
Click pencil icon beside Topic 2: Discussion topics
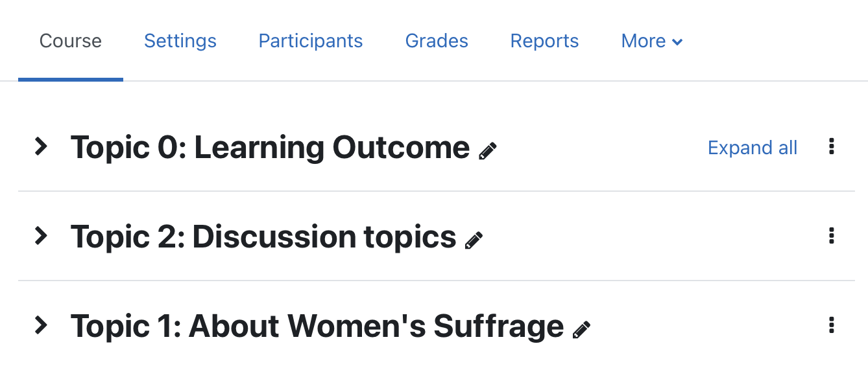click(x=474, y=240)
